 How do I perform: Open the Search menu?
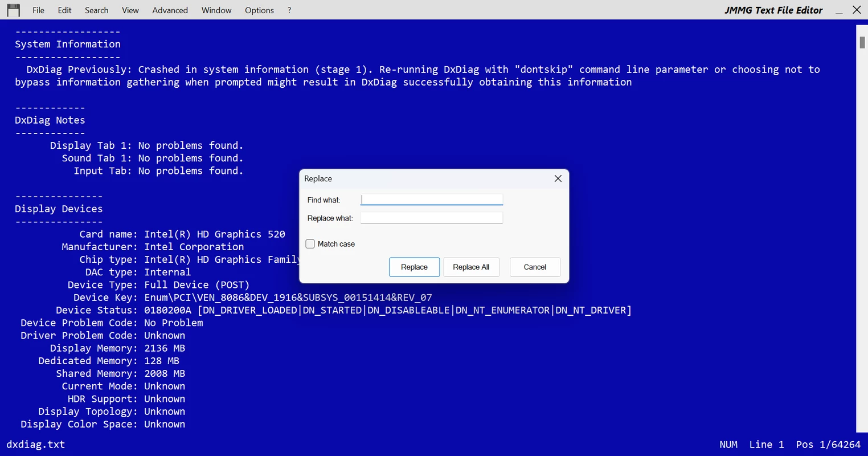tap(97, 10)
